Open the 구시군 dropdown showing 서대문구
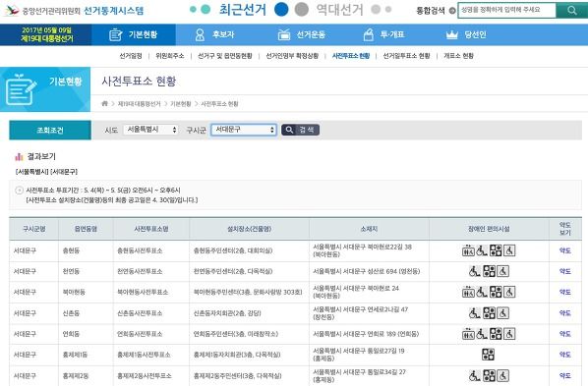588x386 pixels. (x=244, y=130)
